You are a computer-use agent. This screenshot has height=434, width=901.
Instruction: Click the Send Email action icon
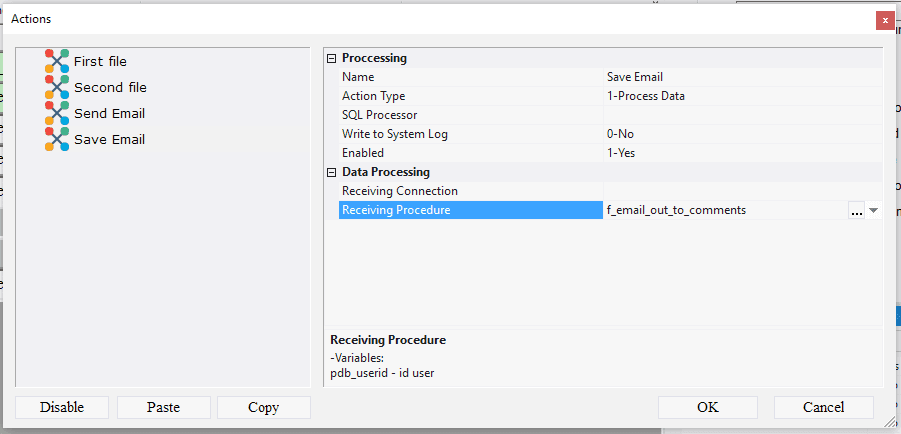click(57, 113)
